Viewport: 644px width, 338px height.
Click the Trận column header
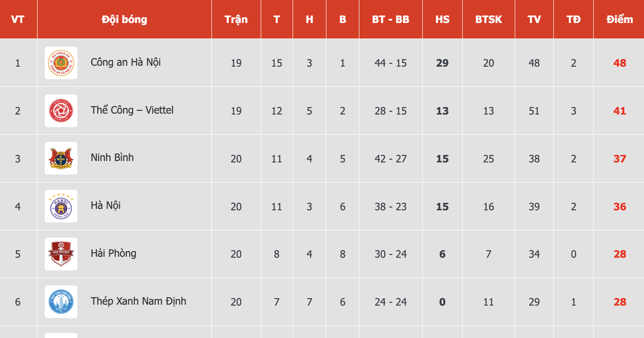236,19
